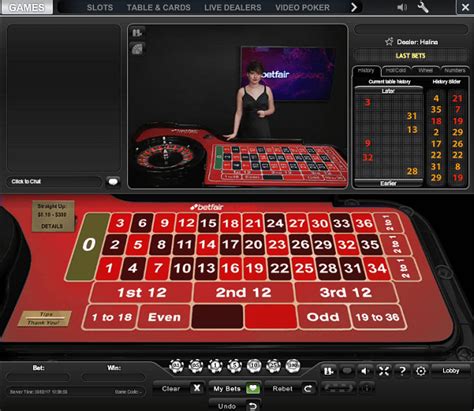Add dealer Halna to favorites star

tap(389, 42)
